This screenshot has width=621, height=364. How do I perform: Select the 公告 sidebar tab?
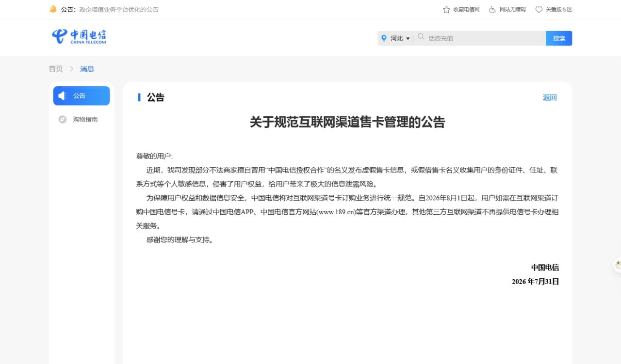[x=82, y=96]
